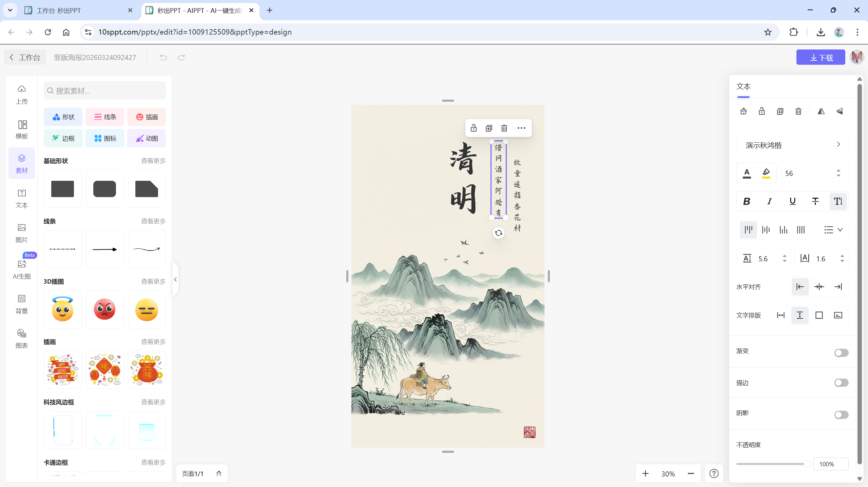Click layer order icon in text panel

tap(743, 111)
